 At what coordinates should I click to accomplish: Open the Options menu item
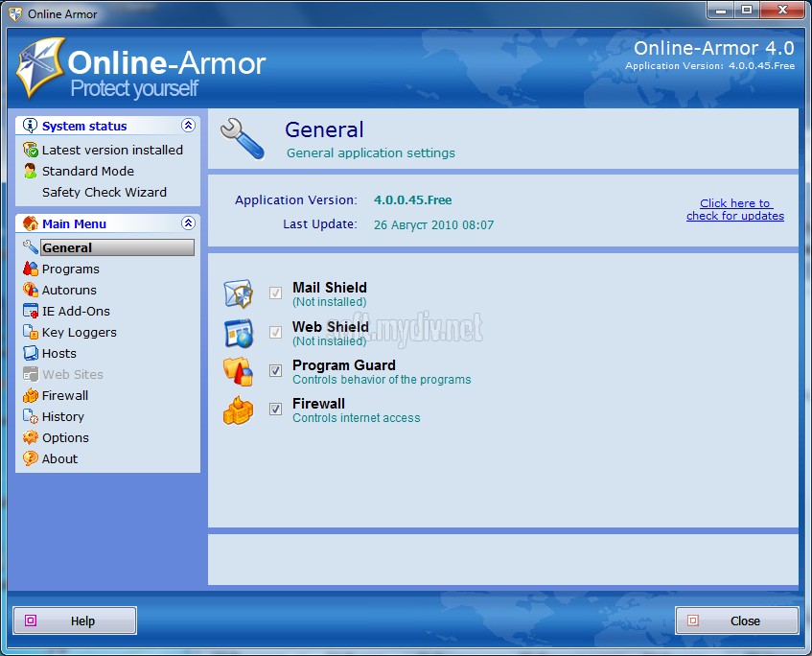[x=65, y=438]
